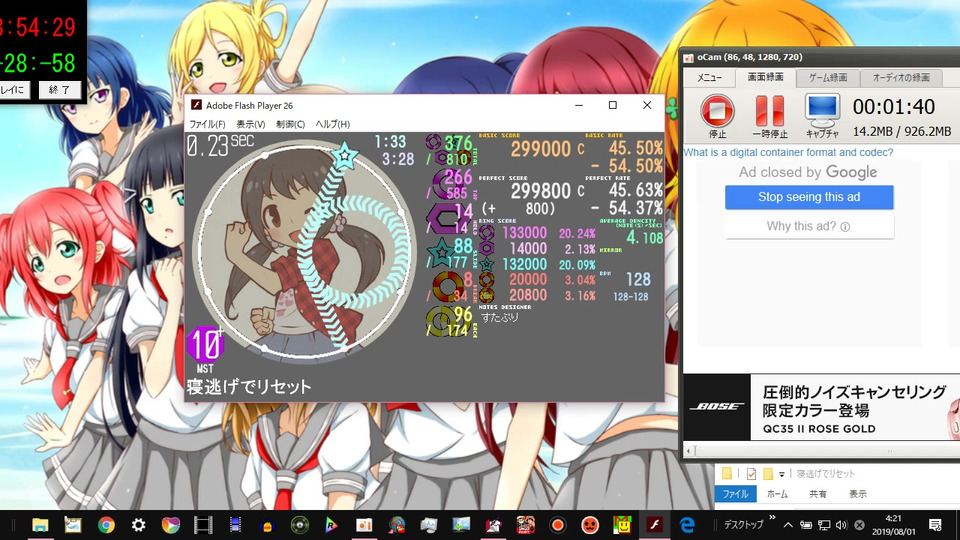Open Settings gear on the taskbar
This screenshot has width=960, height=540.
point(138,525)
